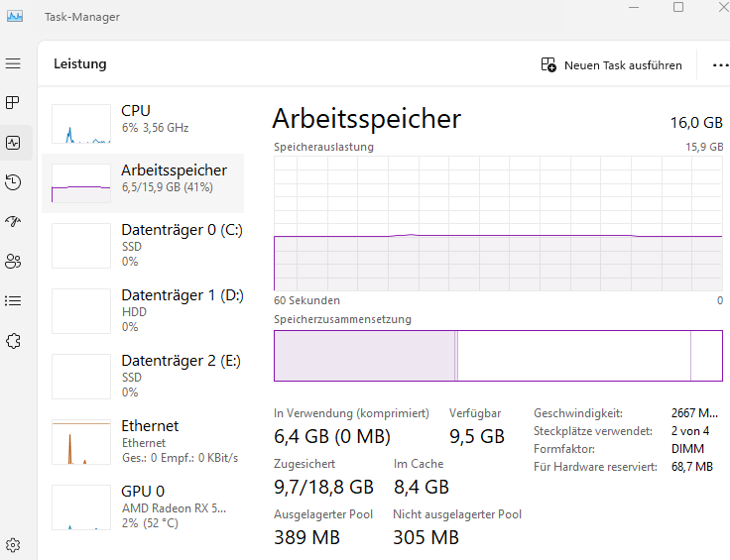The width and height of the screenshot is (730, 560).
Task: Open the Benutzer users icon
Action: (13, 261)
